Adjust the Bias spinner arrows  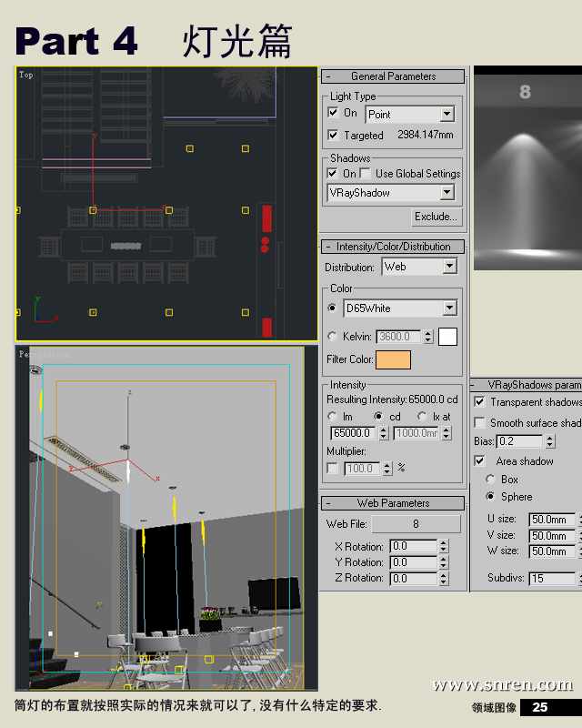[550, 441]
